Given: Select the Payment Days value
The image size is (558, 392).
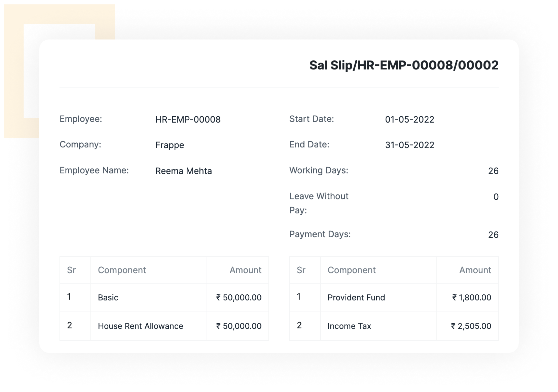Looking at the screenshot, I should pyautogui.click(x=493, y=235).
